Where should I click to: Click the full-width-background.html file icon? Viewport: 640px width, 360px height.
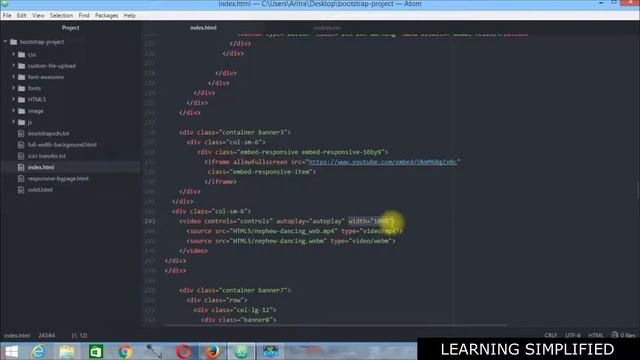pyautogui.click(x=21, y=144)
